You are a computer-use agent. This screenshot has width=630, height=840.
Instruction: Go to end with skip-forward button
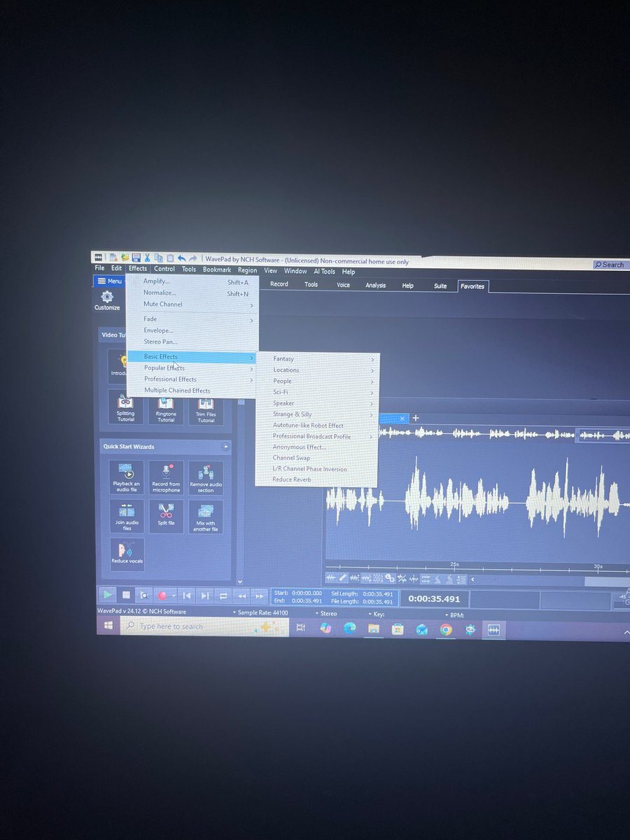point(205,596)
